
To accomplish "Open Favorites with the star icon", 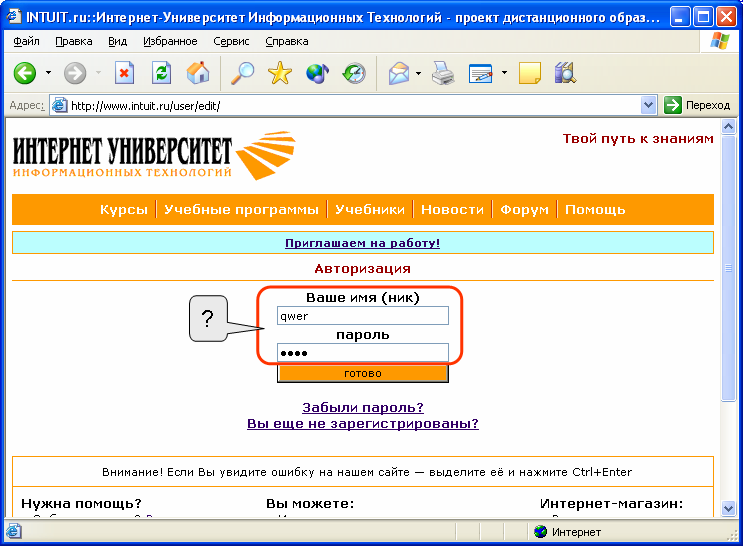I will tap(280, 73).
